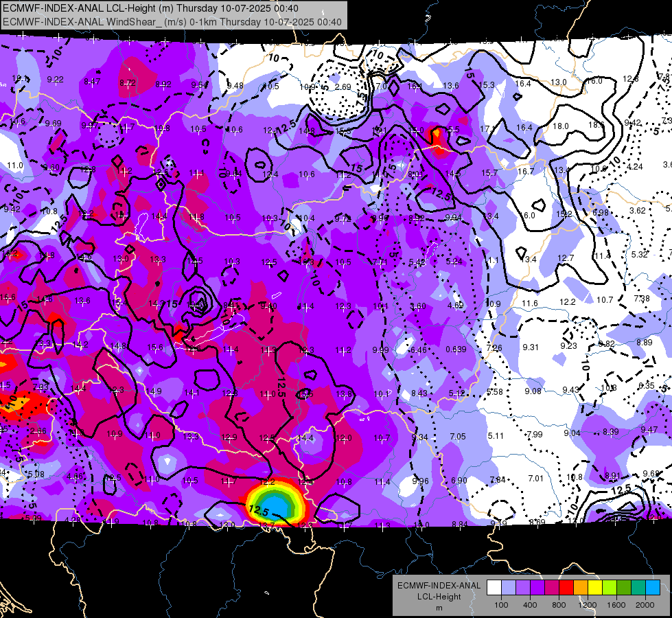The width and height of the screenshot is (672, 618).
Task: Click the grid value 11.6
Action: [x=530, y=304]
